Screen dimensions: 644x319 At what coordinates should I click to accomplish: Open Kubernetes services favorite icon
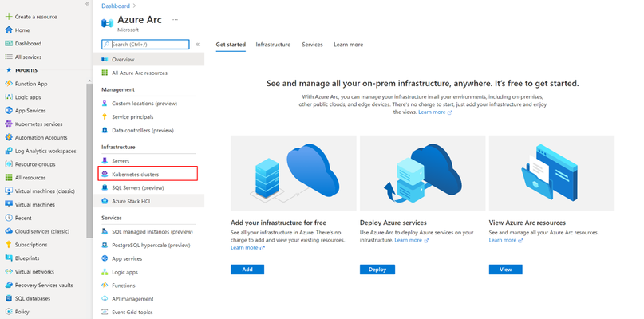click(x=8, y=124)
